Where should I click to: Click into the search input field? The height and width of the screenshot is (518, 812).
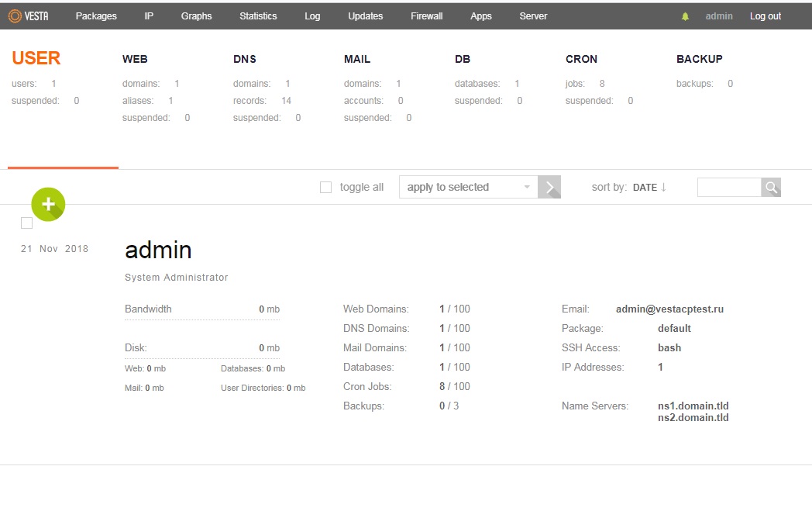coord(729,187)
